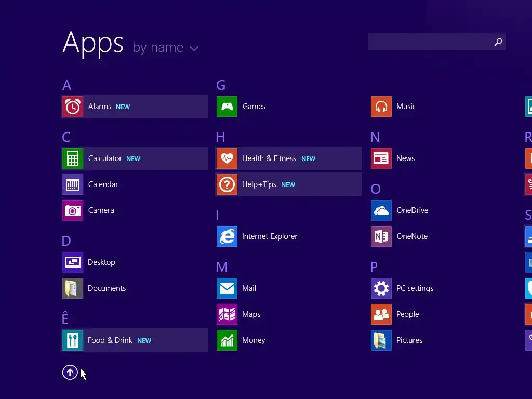Click the 'Documents' label text
This screenshot has height=399, width=532.
pos(107,288)
